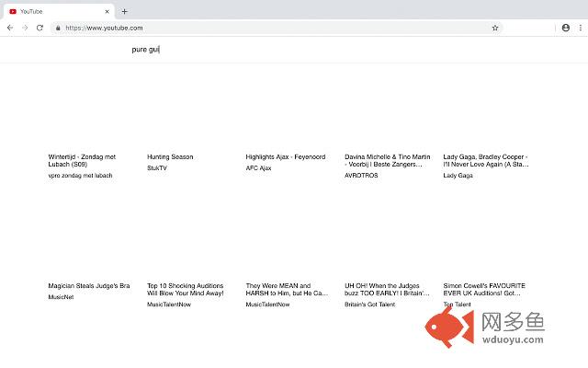This screenshot has height=368, width=588.
Task: Open the Chrome profile avatar icon
Action: click(565, 28)
